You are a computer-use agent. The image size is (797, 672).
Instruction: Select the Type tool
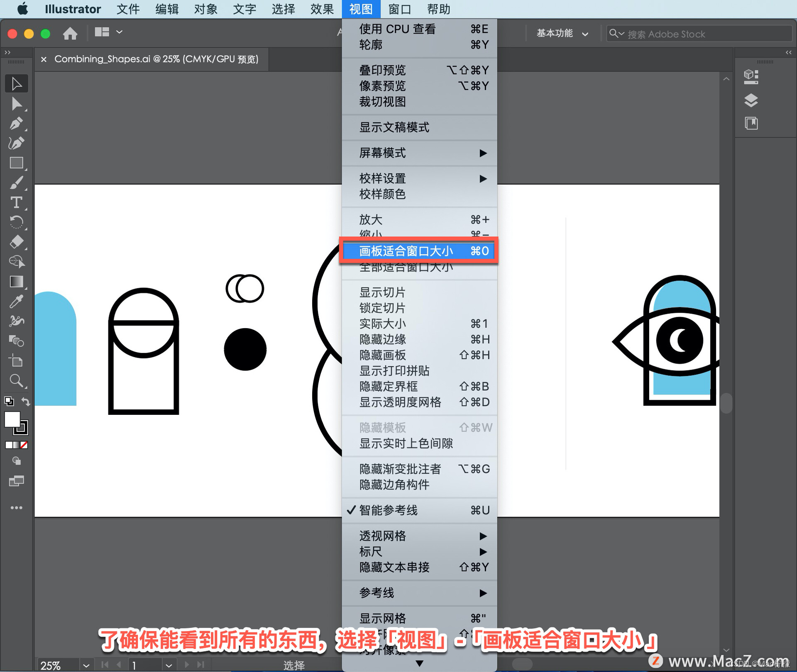point(16,203)
